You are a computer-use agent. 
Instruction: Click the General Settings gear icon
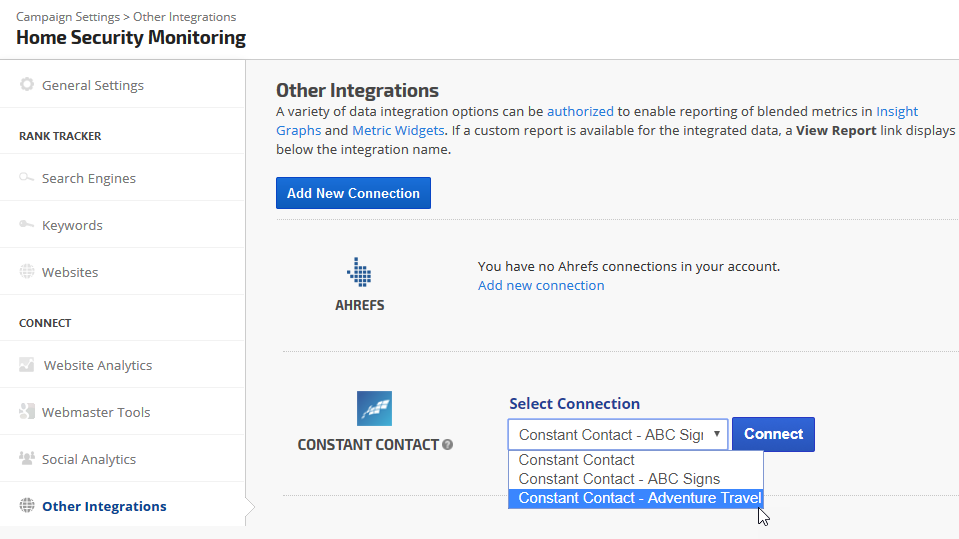point(27,85)
